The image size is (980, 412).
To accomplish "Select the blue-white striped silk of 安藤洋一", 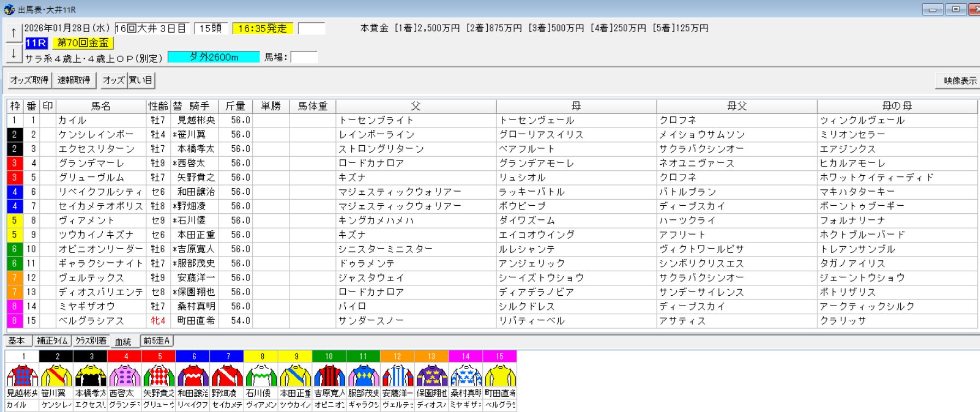I will click(x=397, y=376).
